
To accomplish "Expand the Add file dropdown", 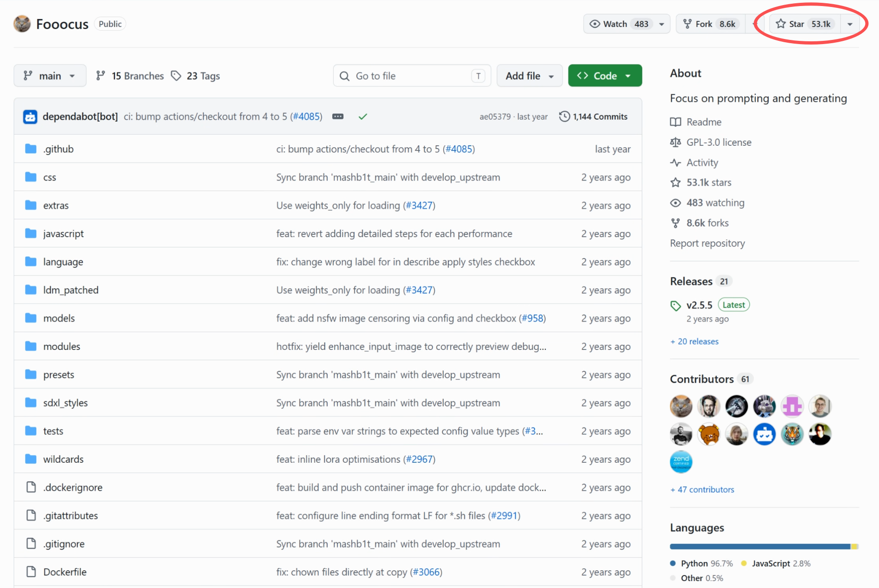I will (530, 76).
